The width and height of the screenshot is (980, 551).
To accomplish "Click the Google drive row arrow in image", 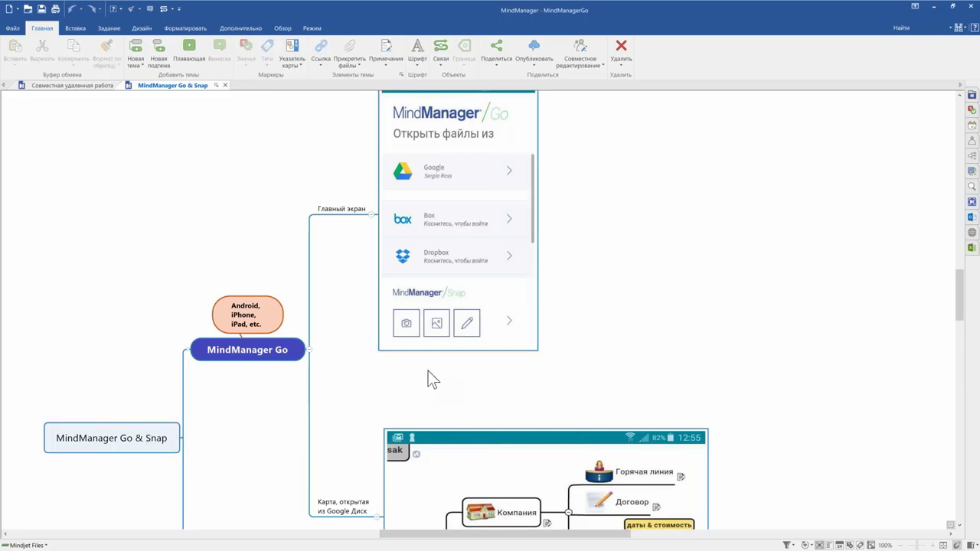I will point(509,171).
